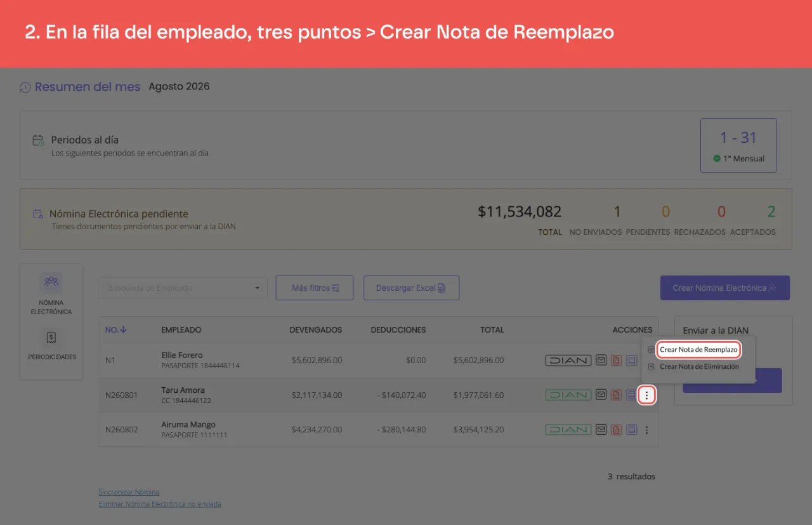
Task: Click the employee name Airuma Mango
Action: [188, 425]
